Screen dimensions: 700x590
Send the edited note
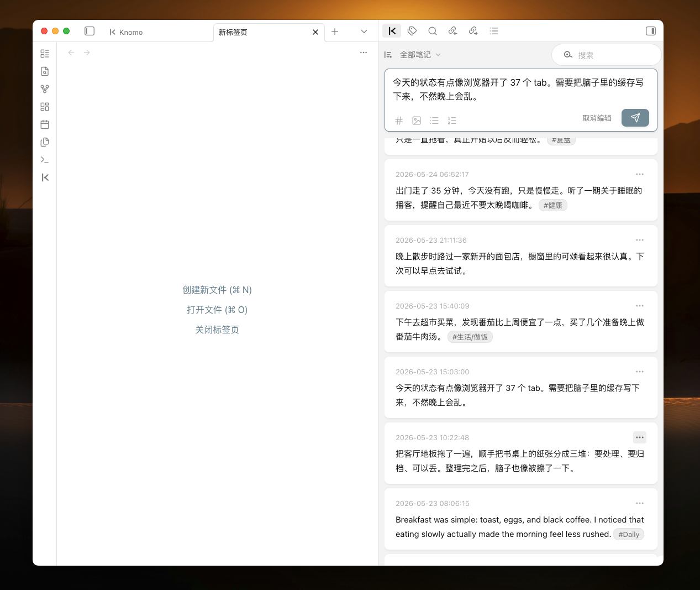point(635,118)
